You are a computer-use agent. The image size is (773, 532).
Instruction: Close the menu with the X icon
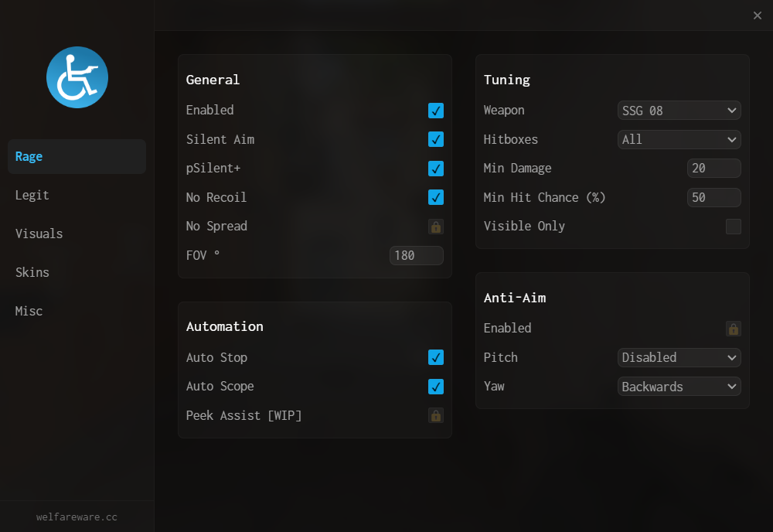point(758,15)
